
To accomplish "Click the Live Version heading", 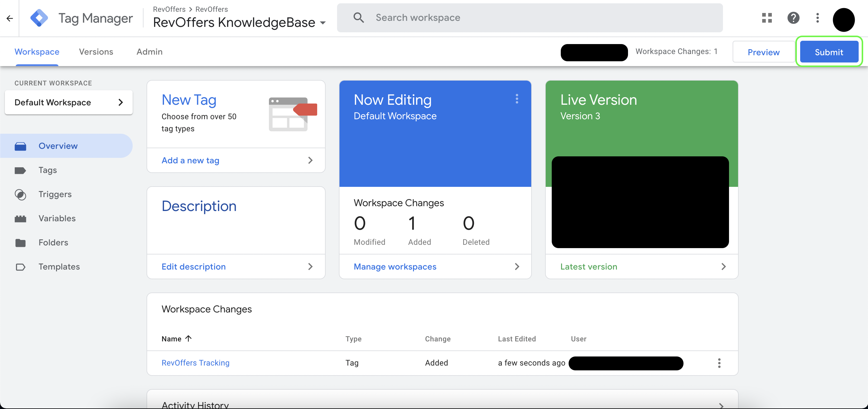I will point(598,100).
